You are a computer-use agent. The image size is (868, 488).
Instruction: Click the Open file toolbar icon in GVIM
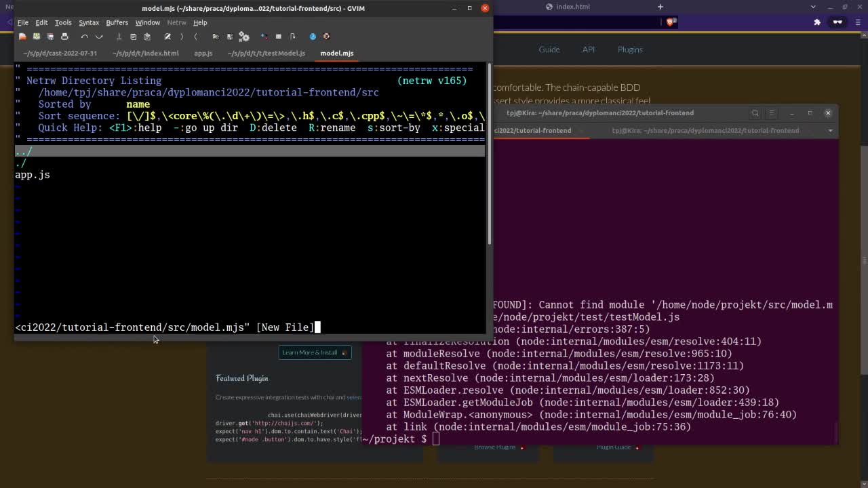click(22, 37)
